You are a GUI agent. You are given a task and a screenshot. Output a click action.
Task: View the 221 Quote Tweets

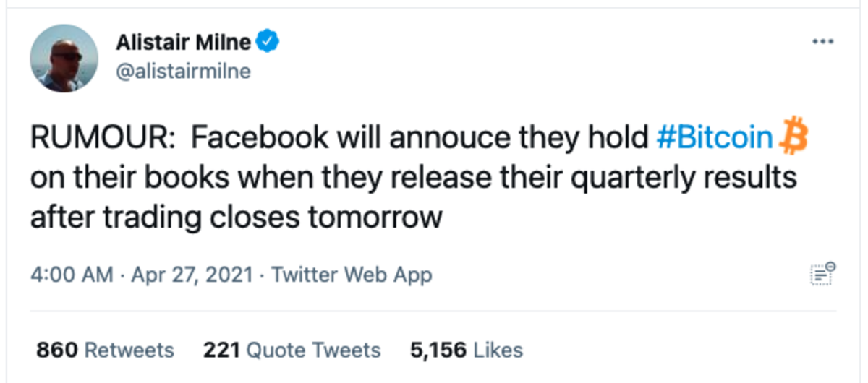point(292,350)
